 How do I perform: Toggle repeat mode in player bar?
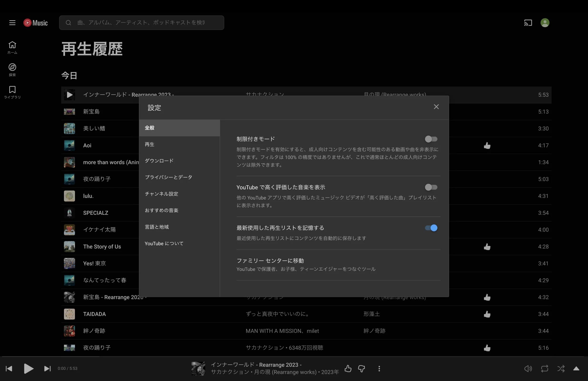point(544,369)
